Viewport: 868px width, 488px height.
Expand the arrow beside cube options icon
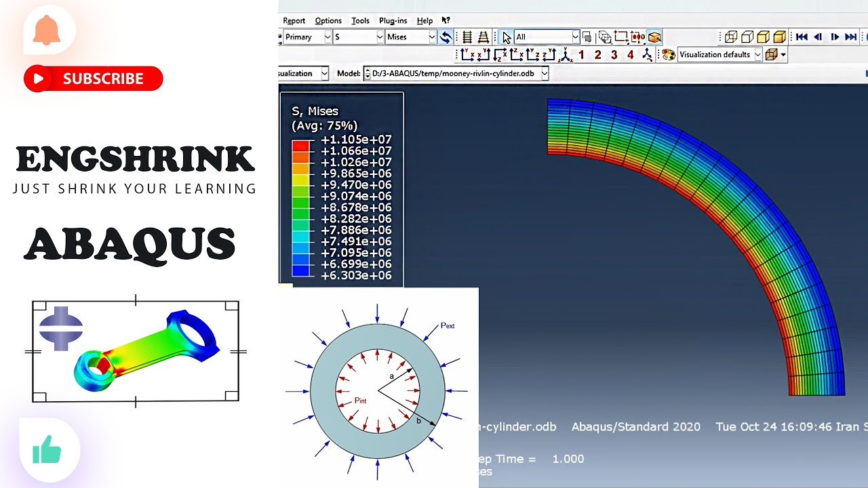click(783, 54)
